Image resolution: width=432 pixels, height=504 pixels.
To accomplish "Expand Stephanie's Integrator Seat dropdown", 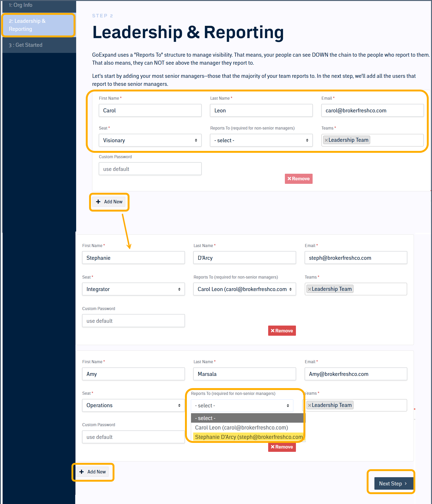I will click(133, 289).
